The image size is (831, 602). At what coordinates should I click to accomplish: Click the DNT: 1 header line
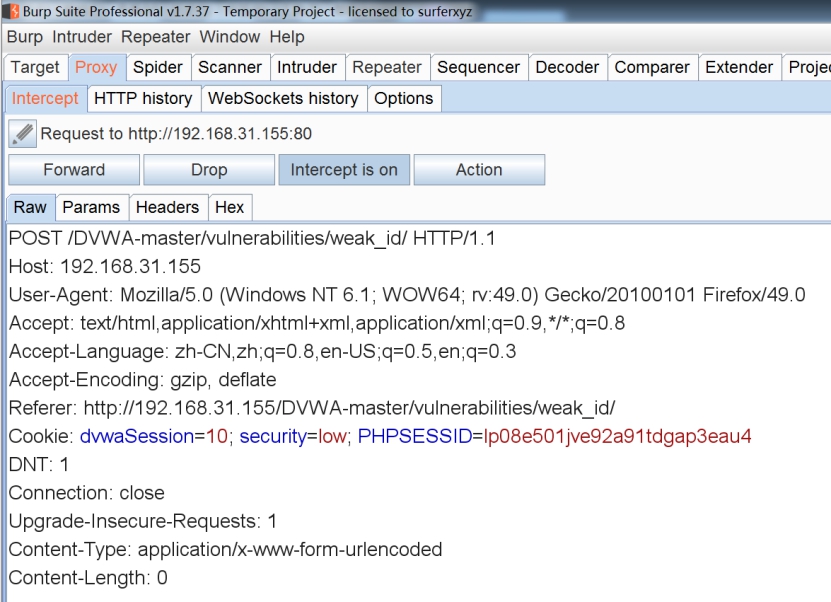point(39,465)
